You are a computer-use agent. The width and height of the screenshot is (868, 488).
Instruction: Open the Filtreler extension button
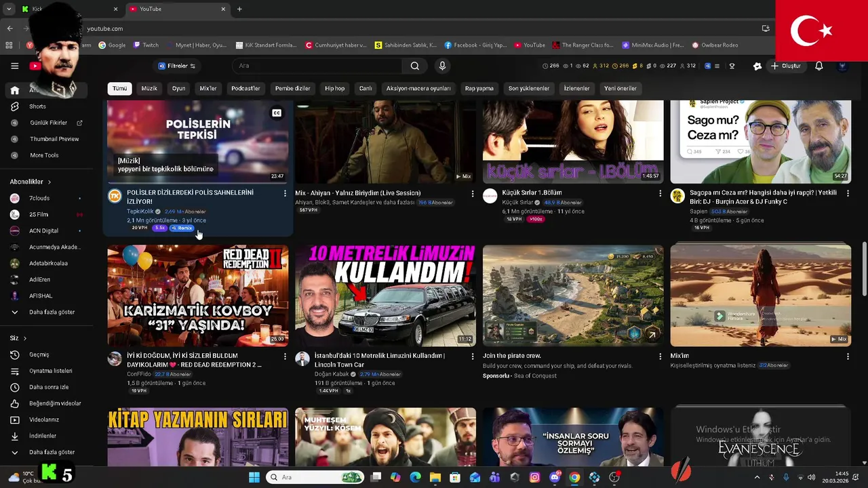click(177, 66)
